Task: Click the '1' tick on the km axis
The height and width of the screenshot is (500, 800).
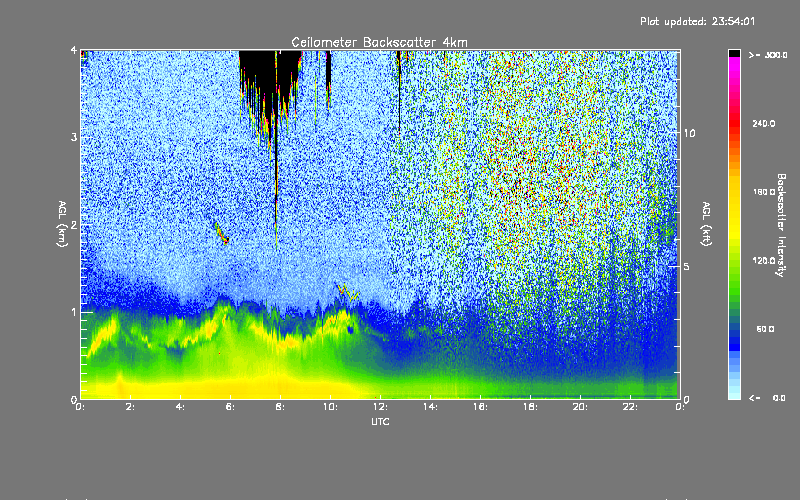Action: (x=74, y=312)
